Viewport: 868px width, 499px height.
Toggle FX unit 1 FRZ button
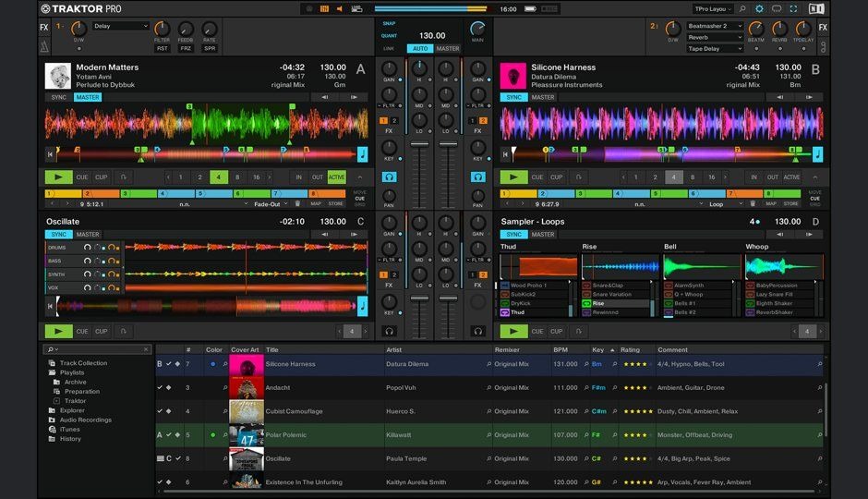[x=186, y=49]
